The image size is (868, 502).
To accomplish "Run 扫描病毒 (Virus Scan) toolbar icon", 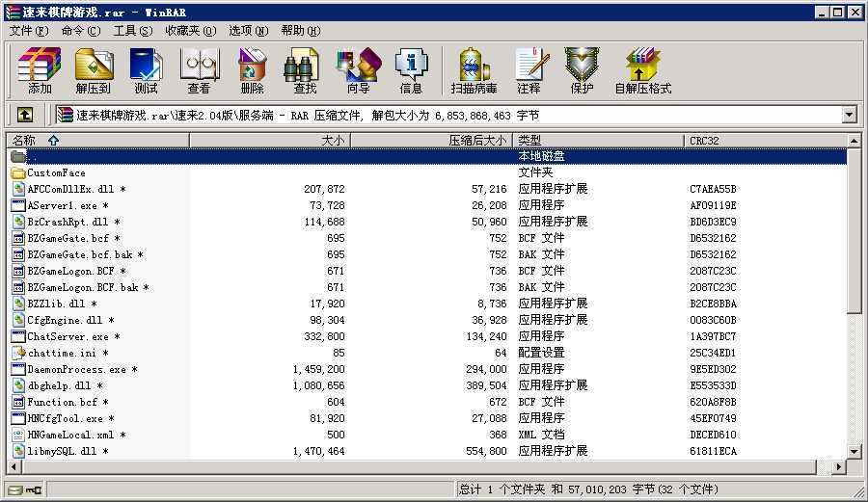I will (x=474, y=70).
